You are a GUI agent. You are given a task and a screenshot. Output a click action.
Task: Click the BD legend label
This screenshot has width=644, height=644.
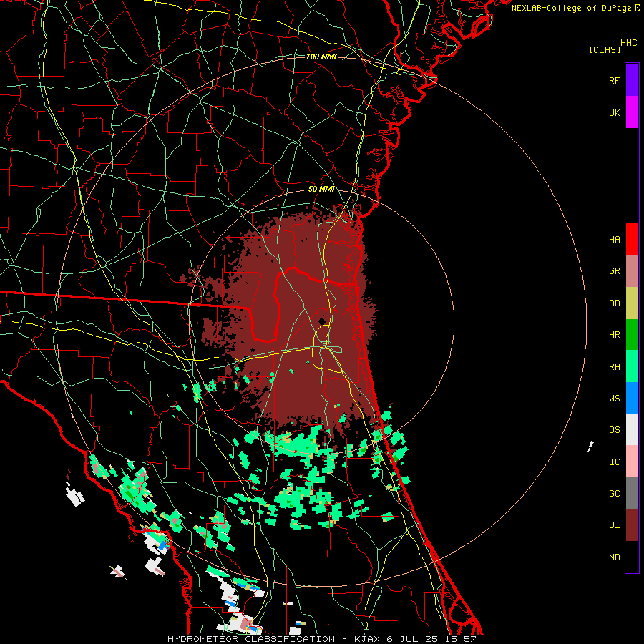614,303
